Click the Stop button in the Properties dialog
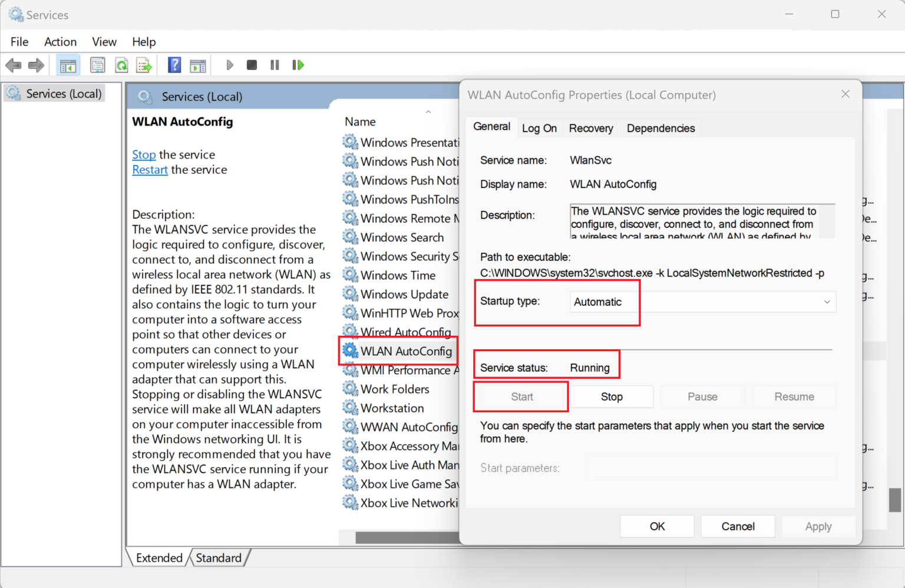The height and width of the screenshot is (588, 905). [x=612, y=397]
